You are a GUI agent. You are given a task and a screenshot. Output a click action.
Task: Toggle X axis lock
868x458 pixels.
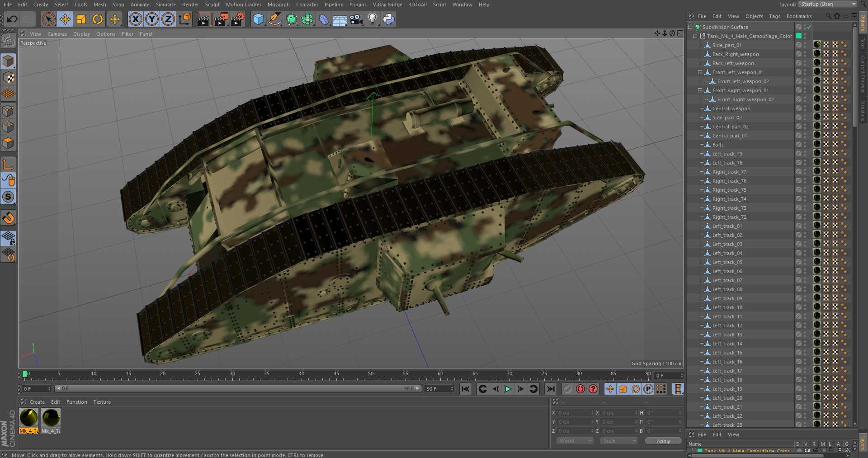tap(135, 19)
